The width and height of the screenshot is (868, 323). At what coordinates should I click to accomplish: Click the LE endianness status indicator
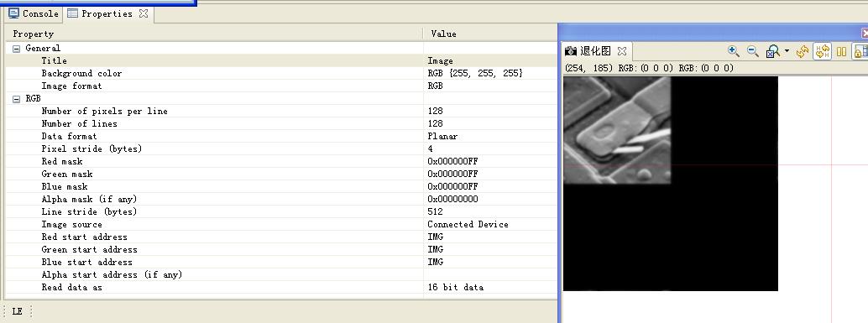(17, 311)
